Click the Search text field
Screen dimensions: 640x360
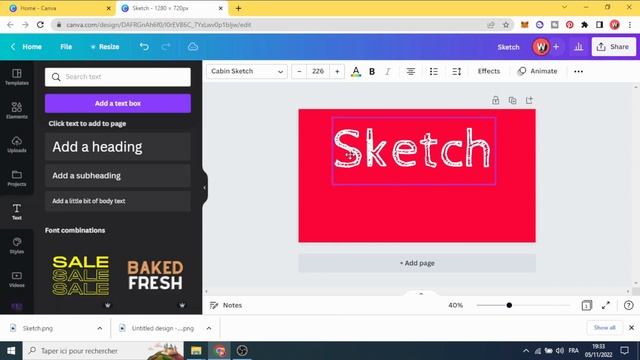coord(118,77)
